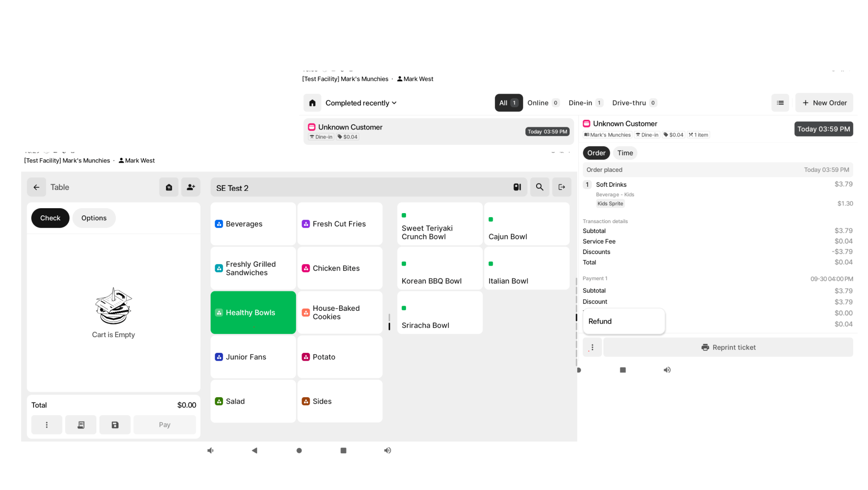Click the receipt icon in cart footer

pyautogui.click(x=81, y=425)
